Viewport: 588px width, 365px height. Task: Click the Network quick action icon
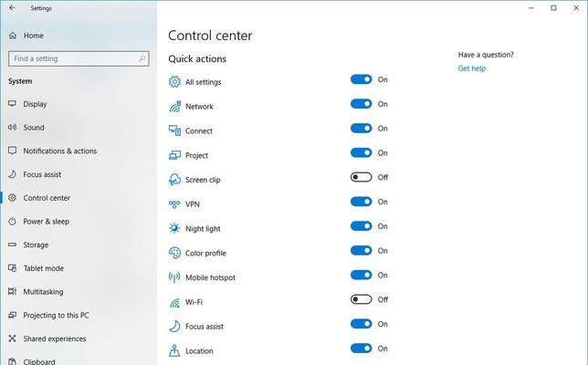click(x=174, y=107)
